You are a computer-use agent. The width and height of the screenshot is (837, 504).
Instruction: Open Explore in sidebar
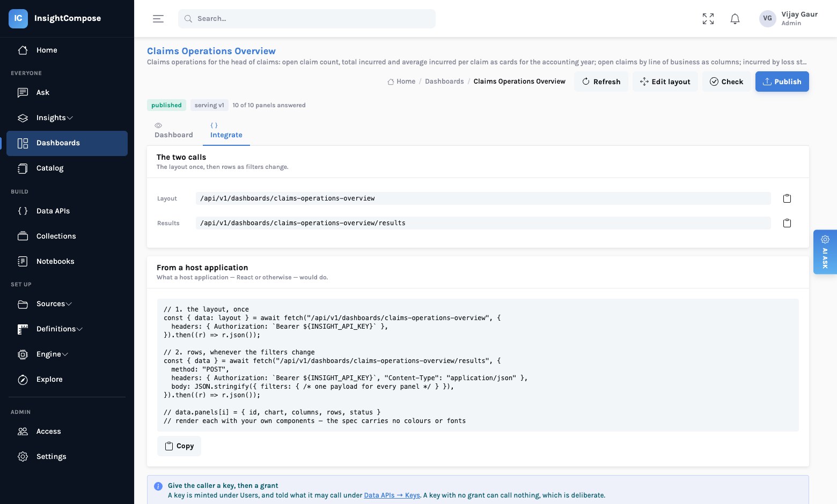[x=67, y=380]
